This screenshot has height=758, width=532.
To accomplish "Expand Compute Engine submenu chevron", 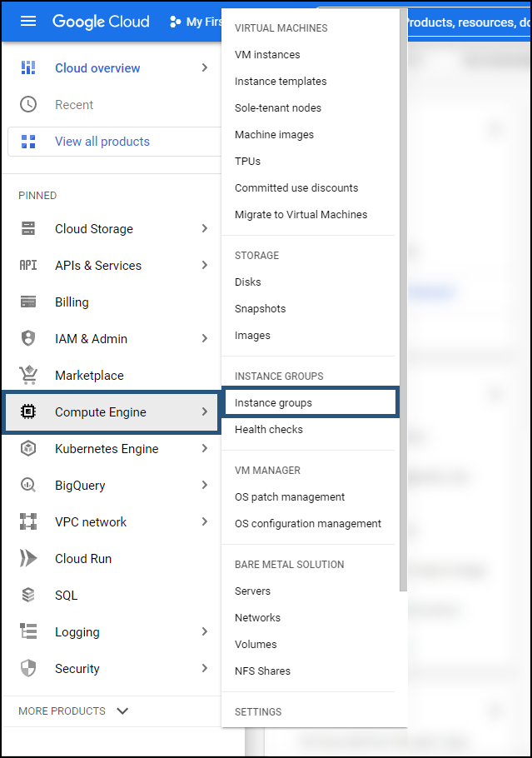I will pyautogui.click(x=205, y=411).
